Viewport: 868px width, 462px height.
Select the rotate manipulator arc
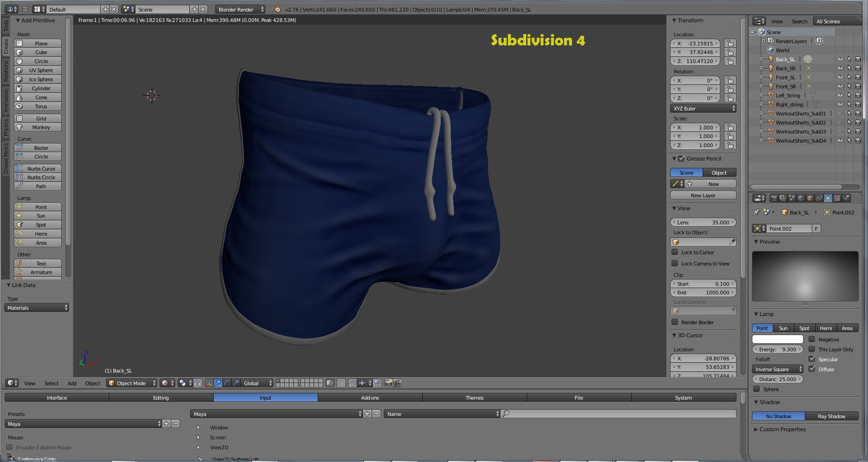227,383
